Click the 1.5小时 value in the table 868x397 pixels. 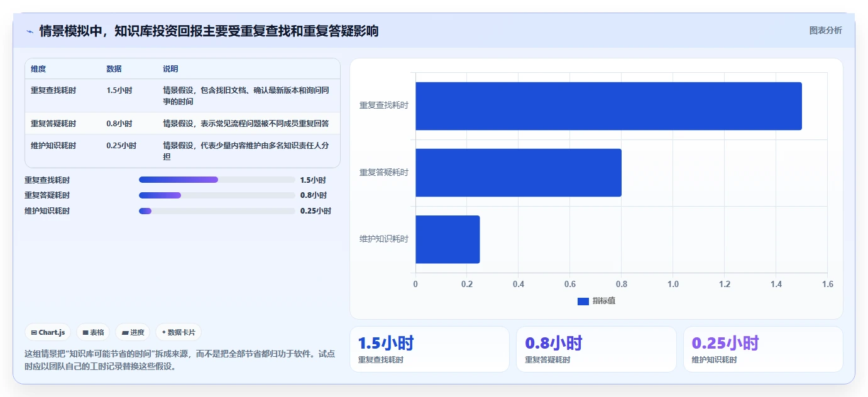pos(119,90)
